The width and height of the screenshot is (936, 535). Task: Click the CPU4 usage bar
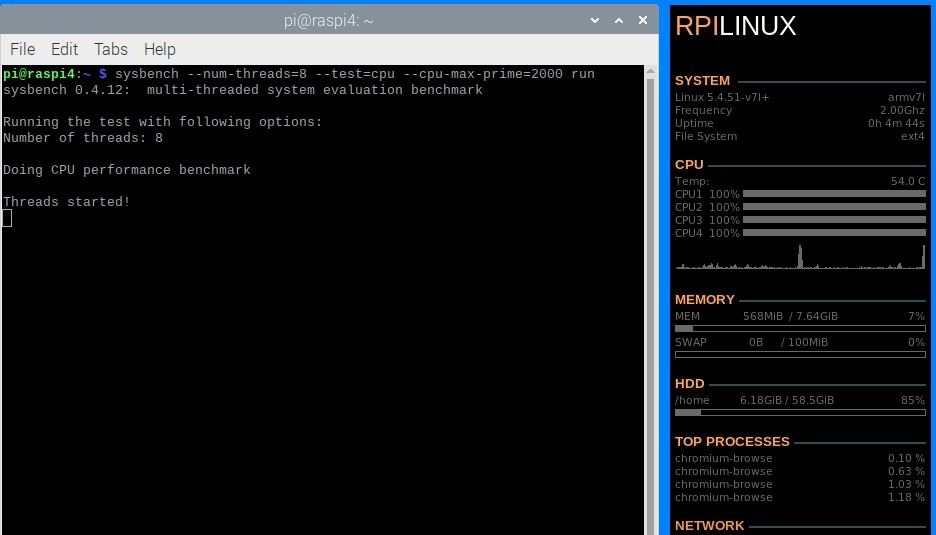834,233
